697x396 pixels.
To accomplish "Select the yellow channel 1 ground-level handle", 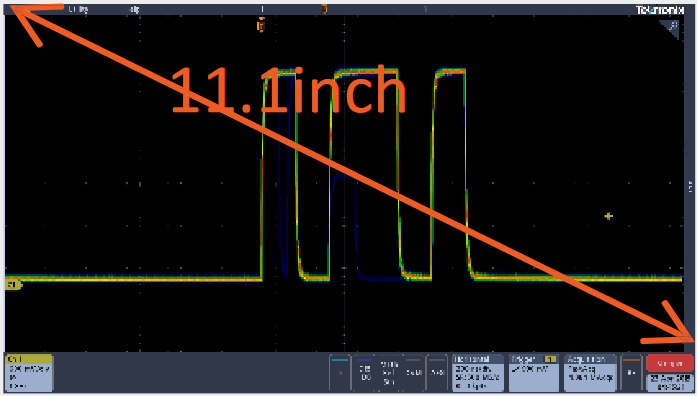I will [x=13, y=284].
